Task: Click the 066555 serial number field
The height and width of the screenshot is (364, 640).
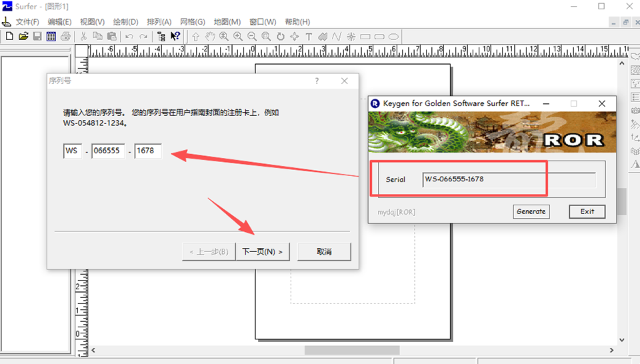Action: tap(108, 151)
